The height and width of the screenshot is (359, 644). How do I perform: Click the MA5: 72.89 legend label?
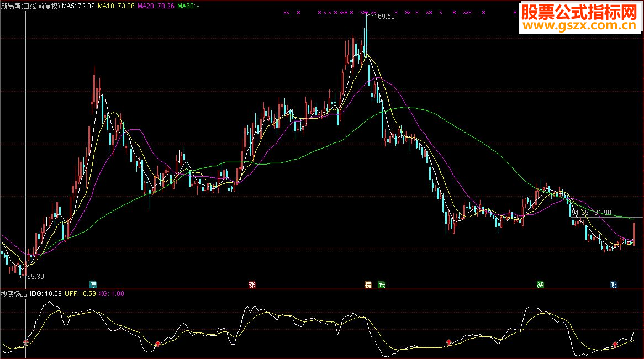78,6
